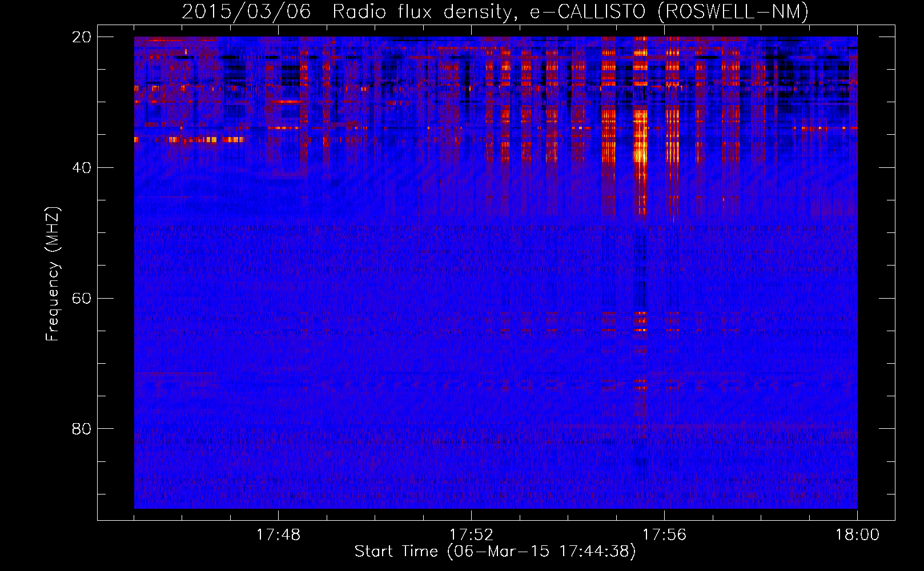Click the '40' frequency tick label
924x571 pixels.
pos(82,167)
